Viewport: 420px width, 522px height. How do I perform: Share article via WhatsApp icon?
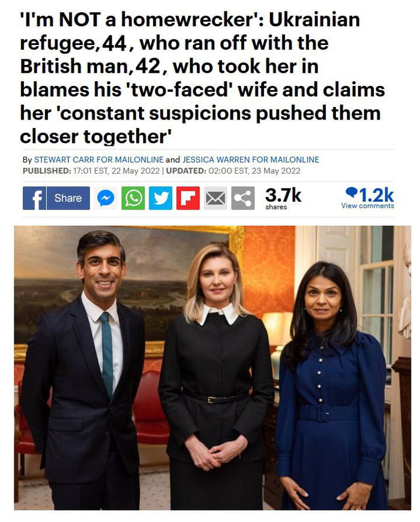[x=133, y=198]
